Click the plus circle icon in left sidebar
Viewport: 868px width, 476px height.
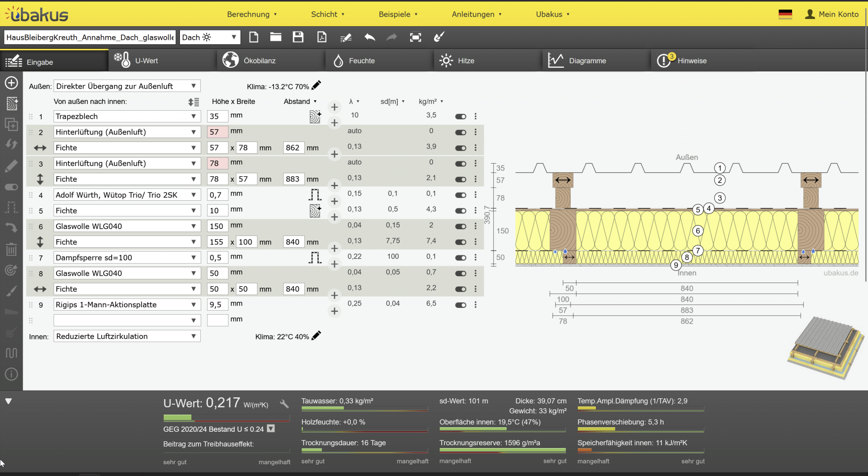(x=11, y=83)
